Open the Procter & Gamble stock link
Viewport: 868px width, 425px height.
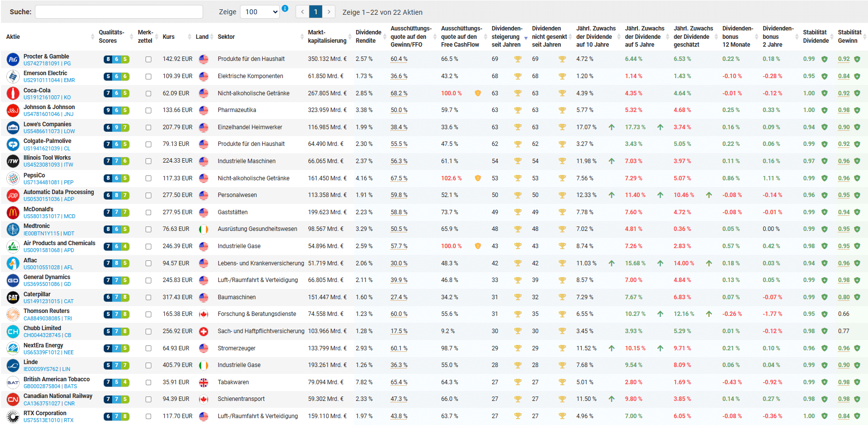[46, 57]
